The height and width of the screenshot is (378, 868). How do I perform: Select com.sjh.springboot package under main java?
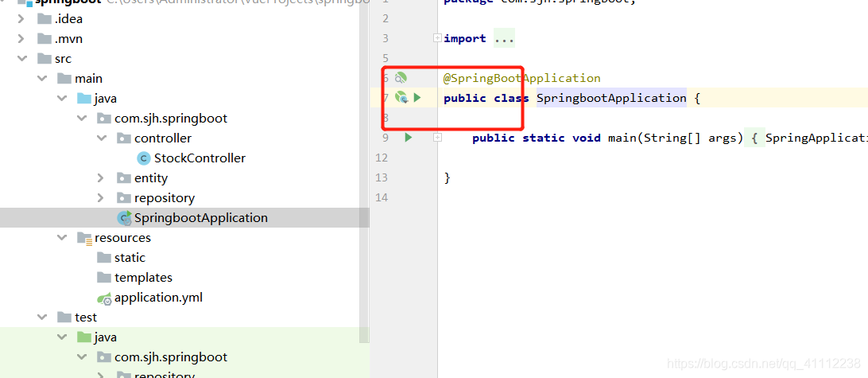(170, 119)
